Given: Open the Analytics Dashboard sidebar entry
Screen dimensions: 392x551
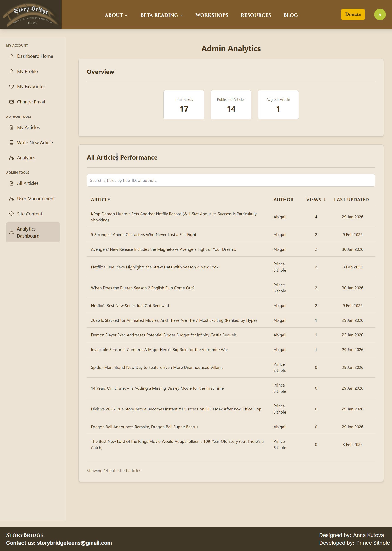Looking at the screenshot, I should 33,232.
